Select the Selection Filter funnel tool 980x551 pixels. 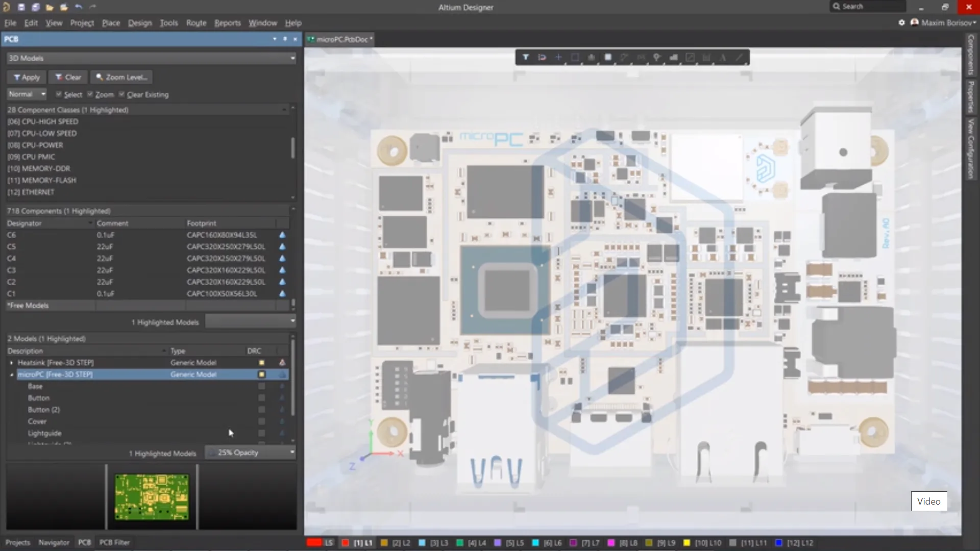(x=525, y=57)
